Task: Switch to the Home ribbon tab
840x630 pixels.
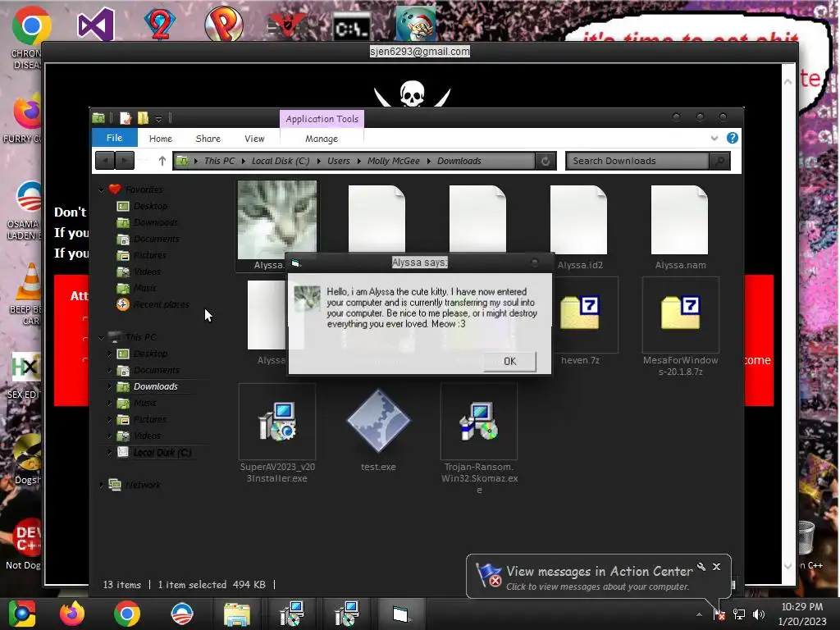Action: click(x=160, y=138)
